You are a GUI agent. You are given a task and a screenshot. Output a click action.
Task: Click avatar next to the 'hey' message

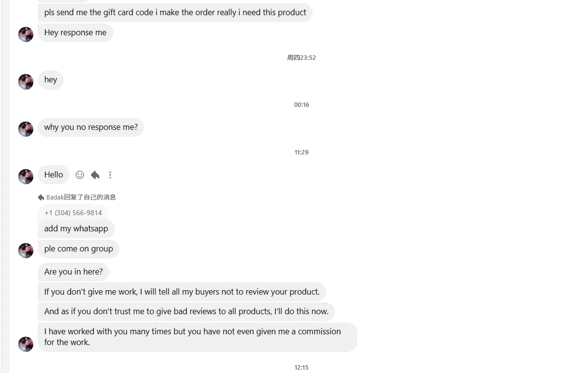click(x=25, y=81)
